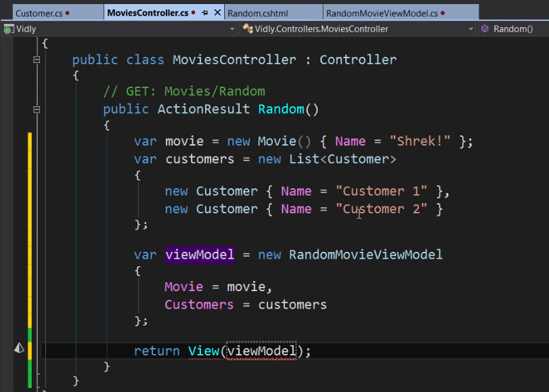Click the customers variable declaration name
This screenshot has height=392, width=549.
pyautogui.click(x=200, y=159)
